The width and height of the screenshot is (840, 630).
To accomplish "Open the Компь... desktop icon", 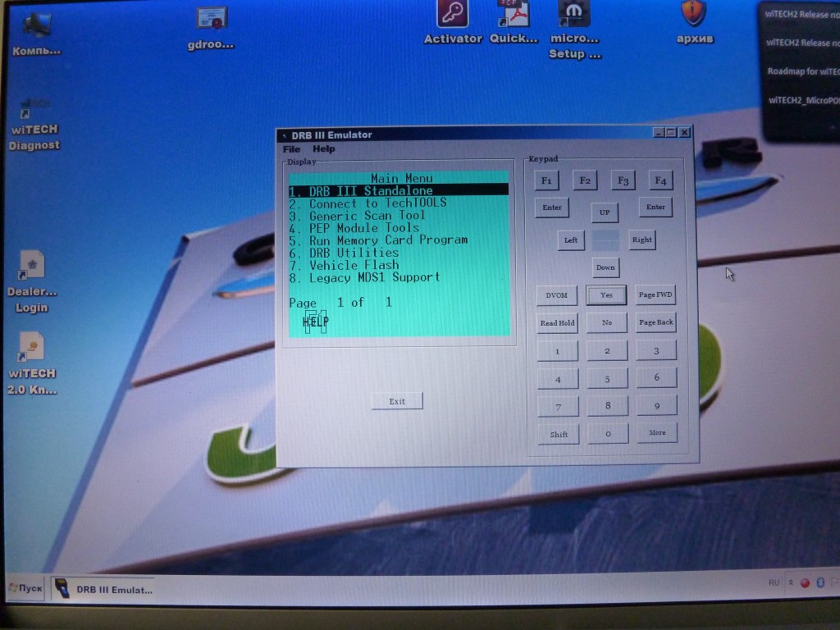I will tap(36, 34).
